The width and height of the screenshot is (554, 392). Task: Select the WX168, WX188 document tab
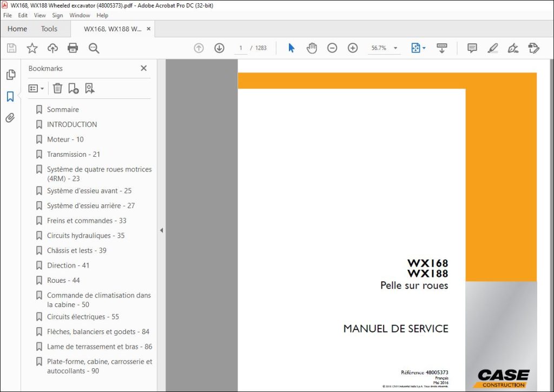coord(113,29)
